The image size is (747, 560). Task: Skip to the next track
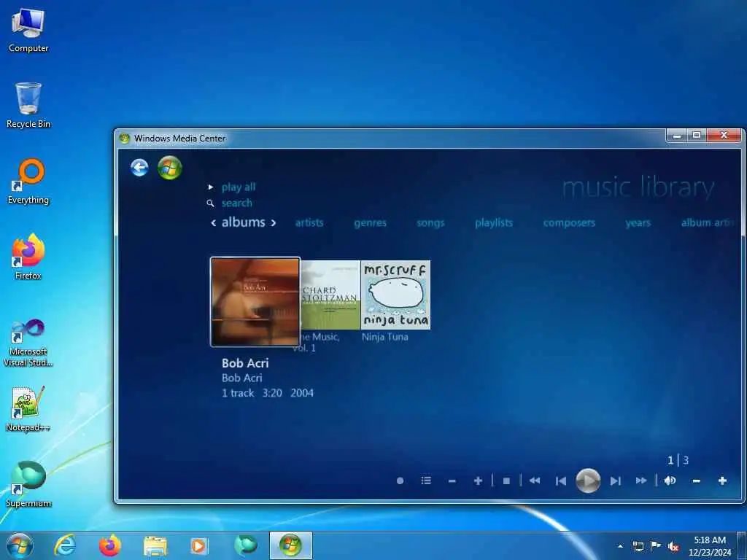[x=615, y=481]
